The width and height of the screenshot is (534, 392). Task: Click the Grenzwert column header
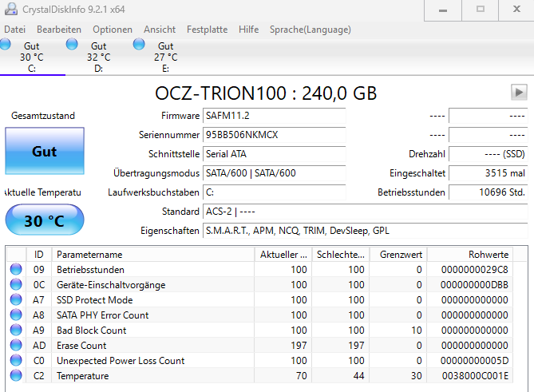click(x=398, y=255)
